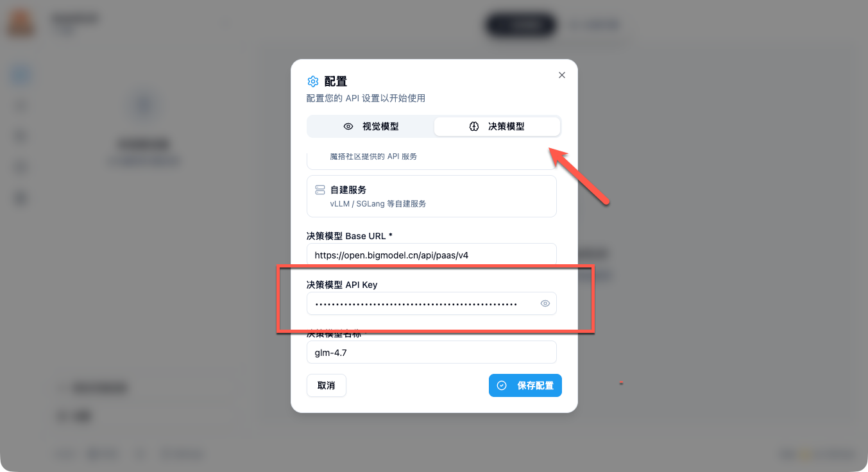Click the highlighted blue sidebar icon behind dialog
This screenshot has width=868, height=472.
[21, 75]
